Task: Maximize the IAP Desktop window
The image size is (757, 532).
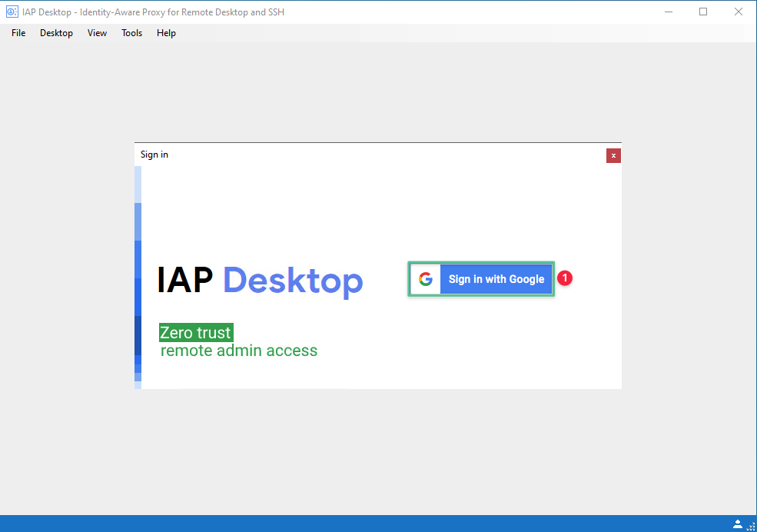Action: [703, 12]
